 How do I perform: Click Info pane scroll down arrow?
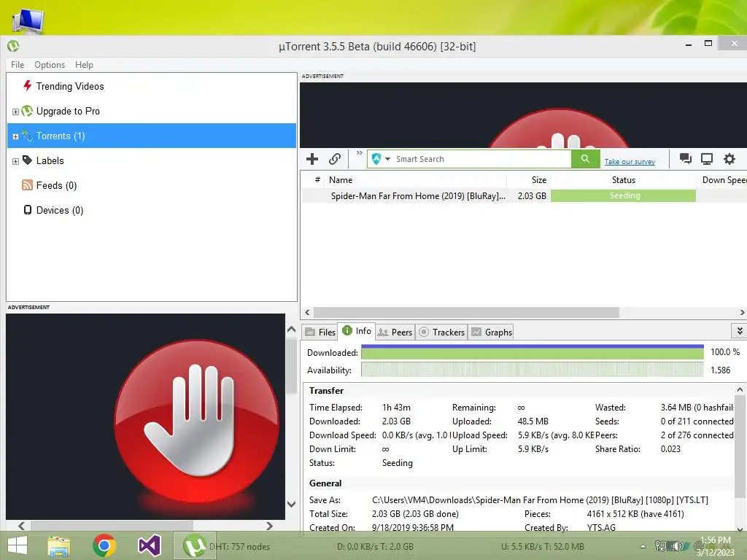[x=740, y=528]
